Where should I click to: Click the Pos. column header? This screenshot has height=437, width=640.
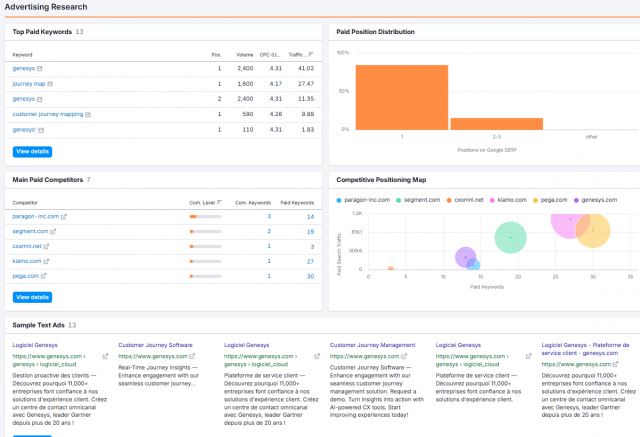coord(216,55)
